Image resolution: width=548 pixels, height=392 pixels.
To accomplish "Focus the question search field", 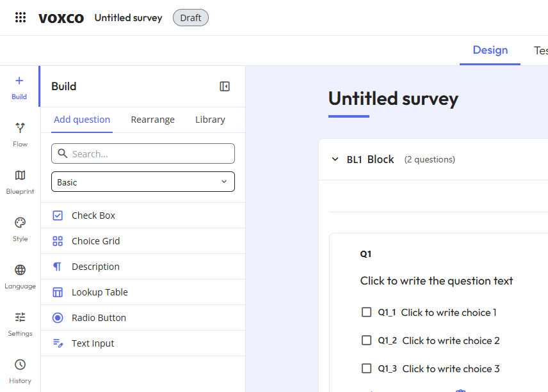I will point(143,153).
